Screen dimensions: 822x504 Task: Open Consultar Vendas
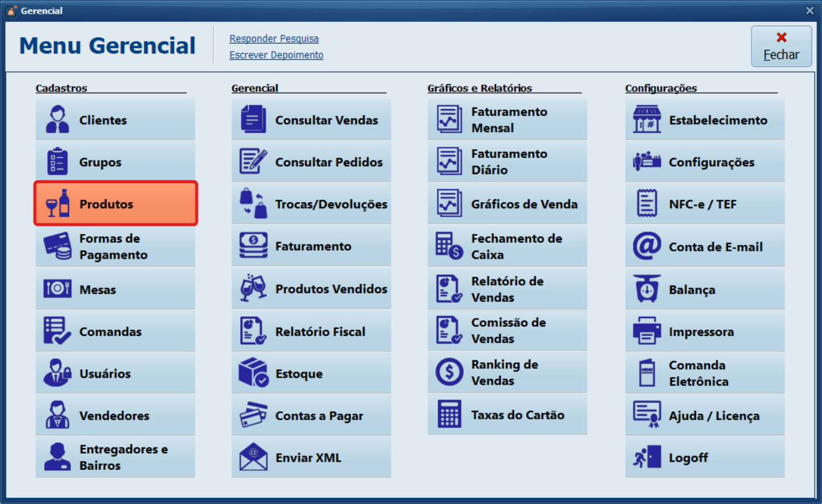[x=311, y=120]
